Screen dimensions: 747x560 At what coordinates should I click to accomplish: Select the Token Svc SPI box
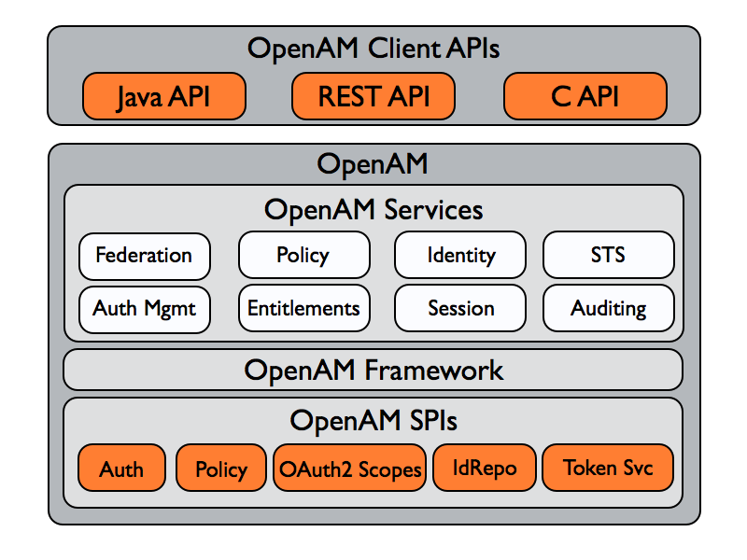(608, 469)
